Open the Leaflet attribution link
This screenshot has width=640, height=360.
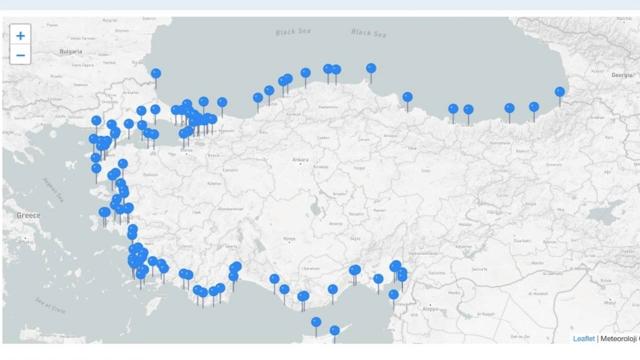[584, 339]
